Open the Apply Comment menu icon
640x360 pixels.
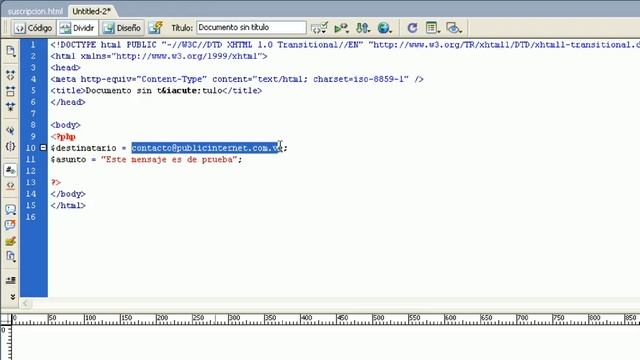pos(11,209)
